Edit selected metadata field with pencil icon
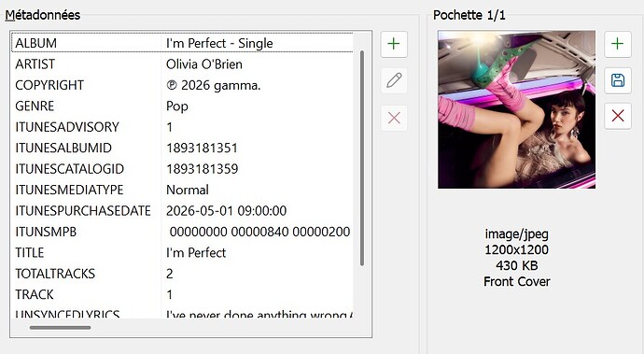644x354 pixels. (394, 80)
